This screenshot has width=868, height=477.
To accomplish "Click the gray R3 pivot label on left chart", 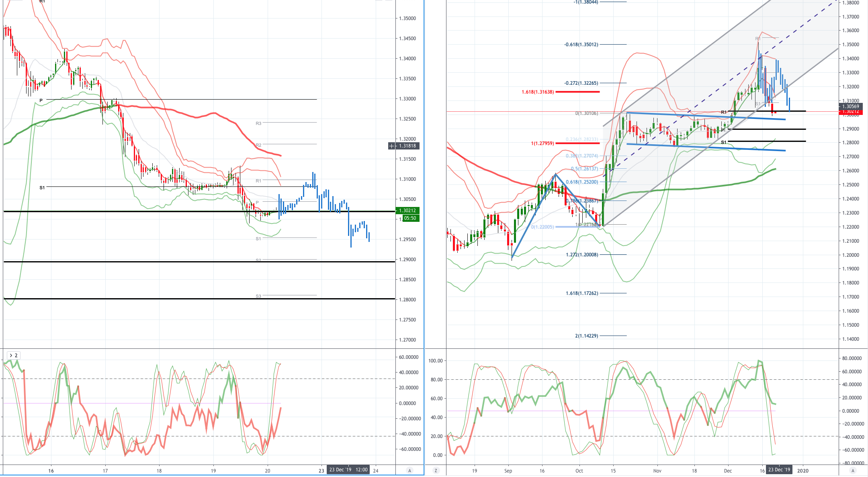I will click(258, 123).
